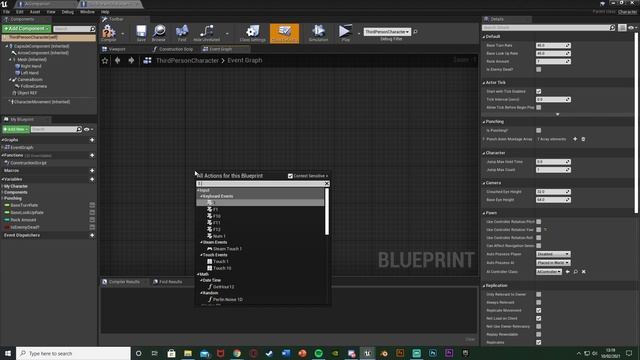This screenshot has width=640, height=360.
Task: Collapse Keyboard Events category in action menu
Action: (x=201, y=196)
